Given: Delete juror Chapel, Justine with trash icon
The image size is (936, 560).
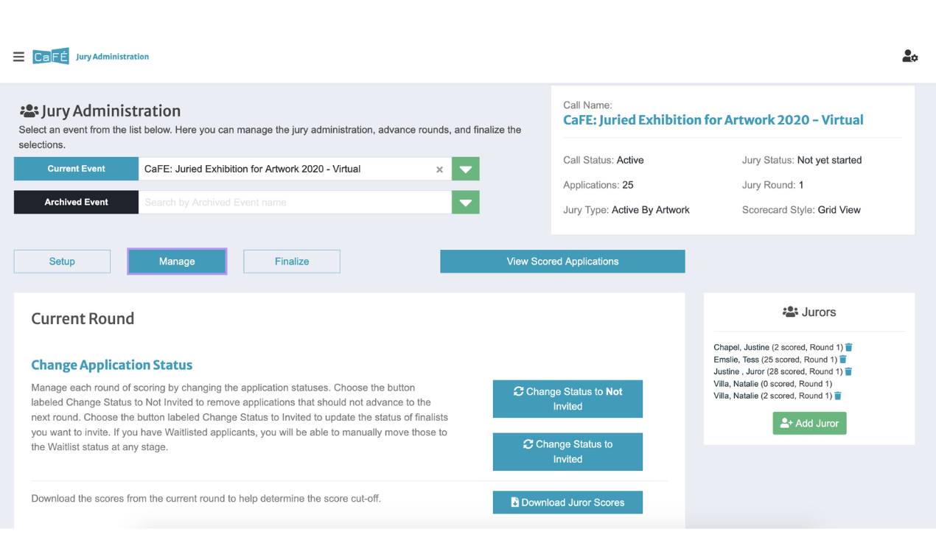Looking at the screenshot, I should [849, 347].
